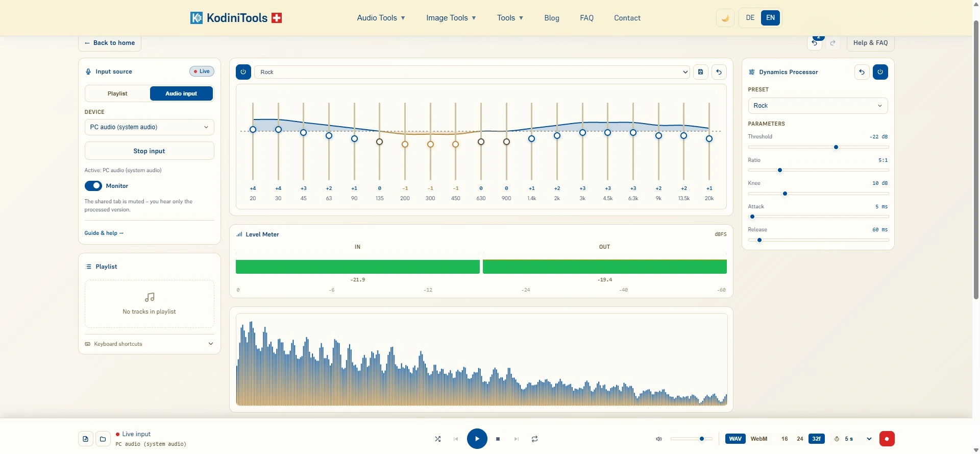Select WAV recording format

pos(736,439)
